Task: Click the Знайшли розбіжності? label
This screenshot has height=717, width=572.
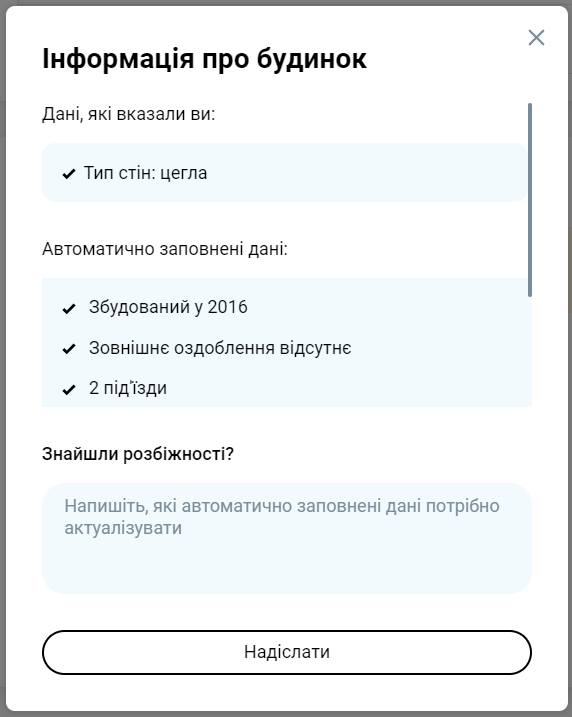Action: 138,454
